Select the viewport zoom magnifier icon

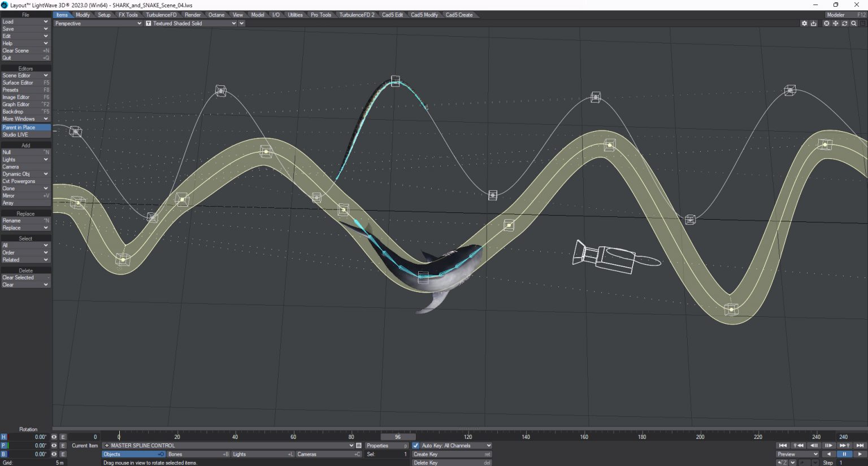(854, 23)
